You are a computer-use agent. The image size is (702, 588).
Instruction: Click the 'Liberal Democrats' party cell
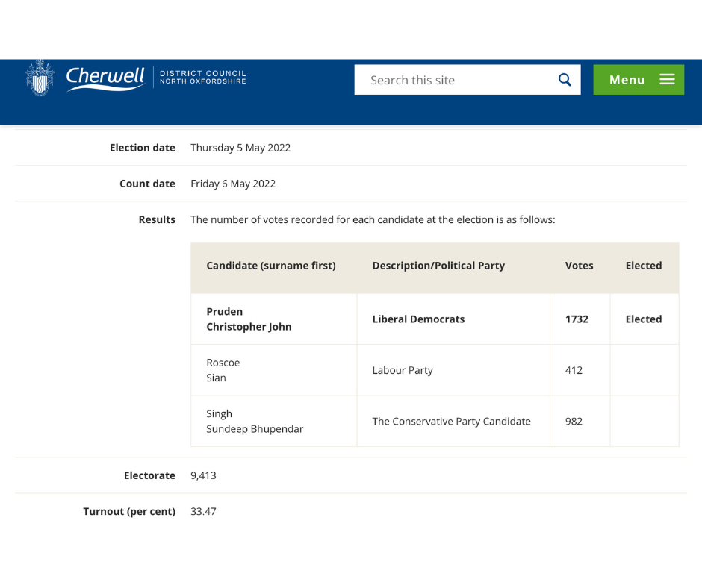point(418,319)
